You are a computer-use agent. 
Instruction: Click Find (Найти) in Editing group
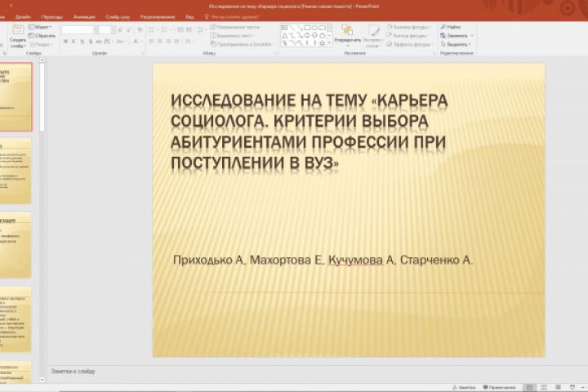[x=451, y=27]
